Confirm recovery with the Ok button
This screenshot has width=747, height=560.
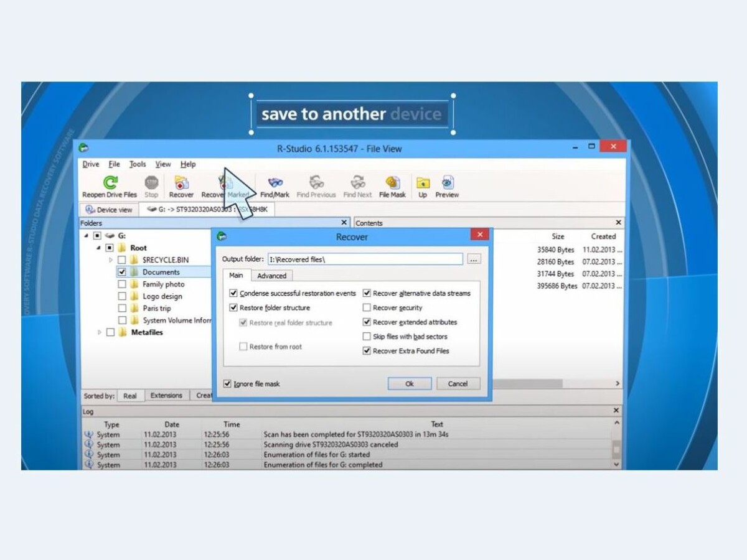[x=410, y=384]
